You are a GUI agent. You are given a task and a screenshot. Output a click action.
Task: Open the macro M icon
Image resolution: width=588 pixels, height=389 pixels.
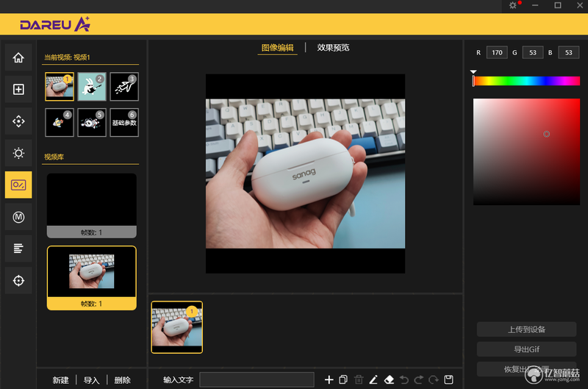pyautogui.click(x=18, y=217)
